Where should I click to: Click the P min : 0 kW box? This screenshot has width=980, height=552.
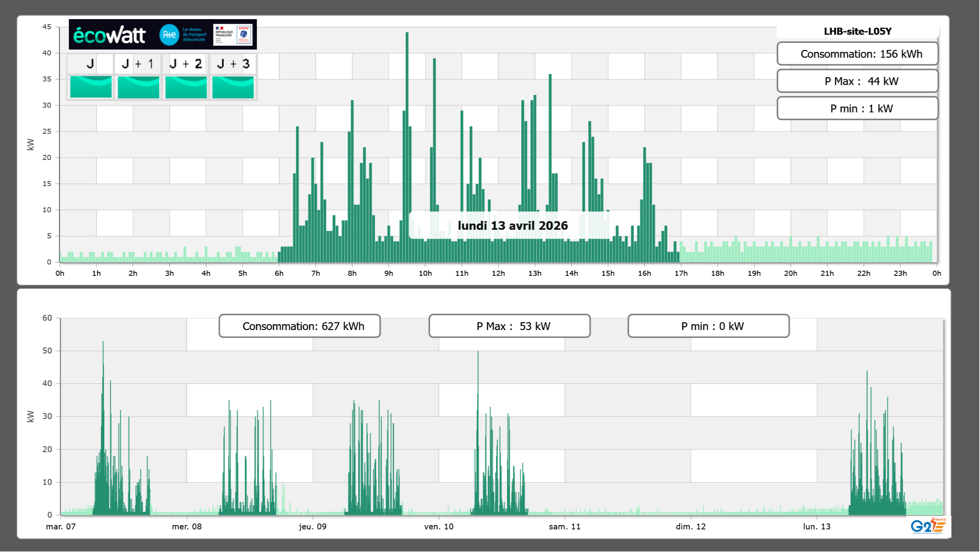pos(708,326)
